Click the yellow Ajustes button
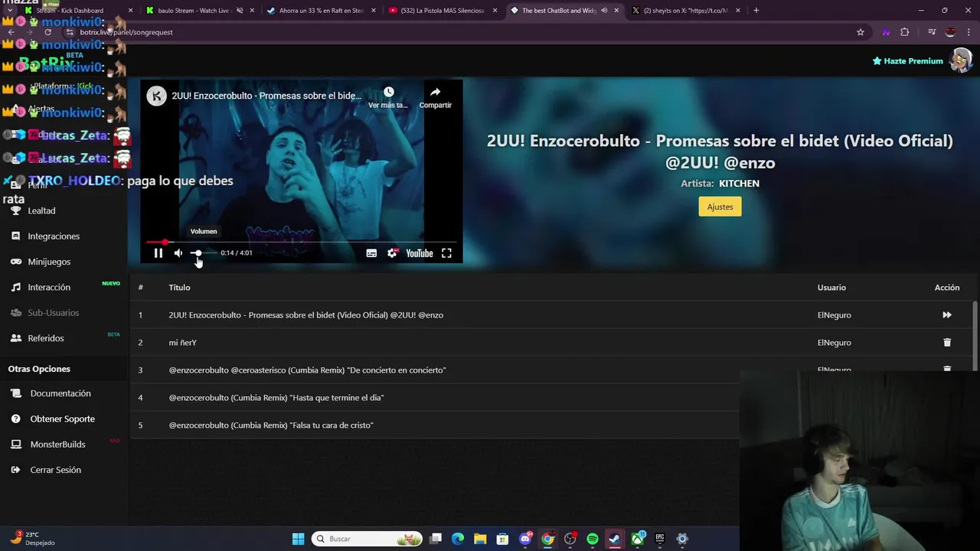The width and height of the screenshot is (980, 551). point(720,207)
